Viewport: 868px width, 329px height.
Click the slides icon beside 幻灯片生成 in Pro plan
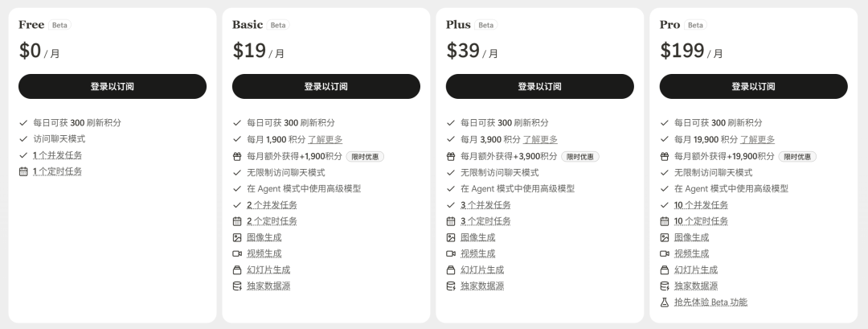665,270
